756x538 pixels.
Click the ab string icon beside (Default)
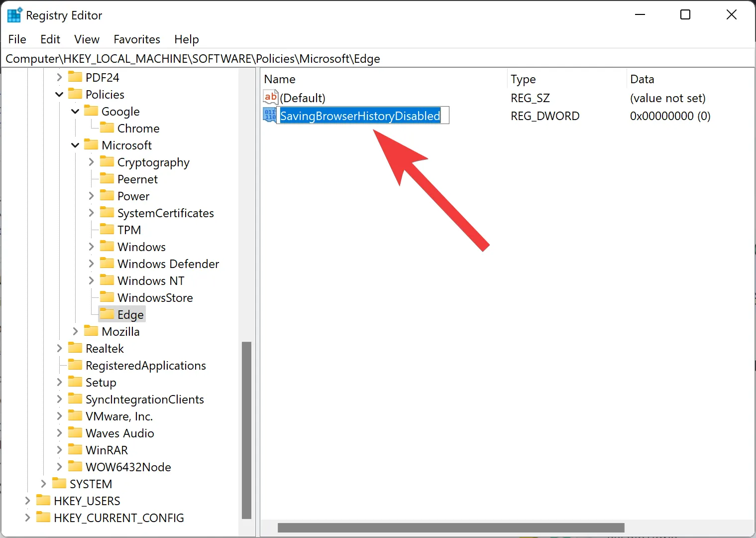270,97
